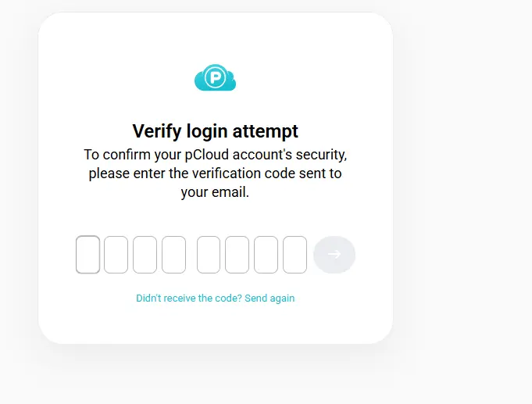The width and height of the screenshot is (532, 404).
Task: Click the pCloud cloud logo
Action: (x=215, y=77)
